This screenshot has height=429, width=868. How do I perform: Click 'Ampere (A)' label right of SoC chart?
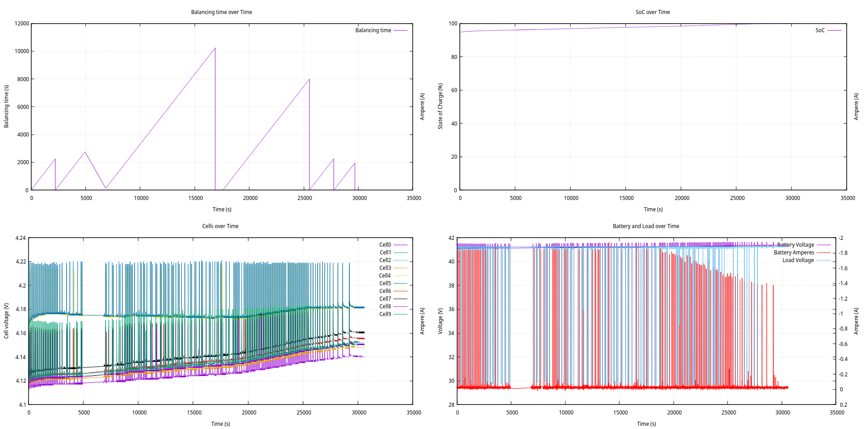click(x=856, y=107)
